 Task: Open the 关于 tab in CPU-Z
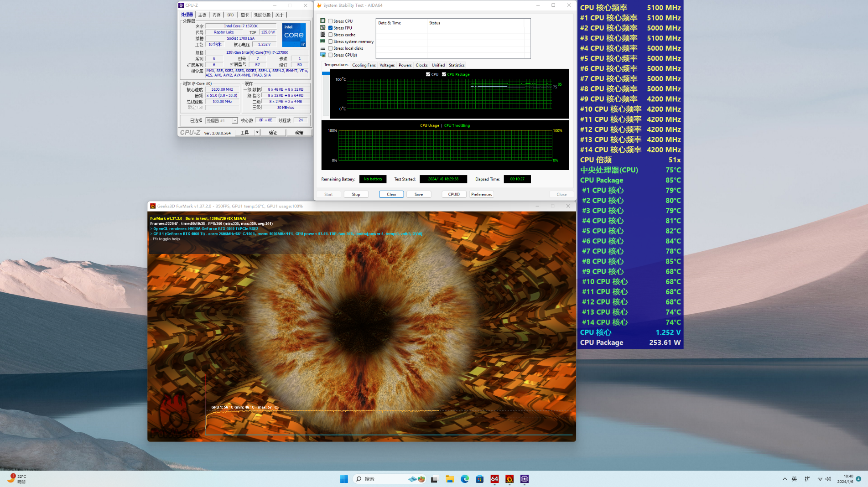point(280,15)
